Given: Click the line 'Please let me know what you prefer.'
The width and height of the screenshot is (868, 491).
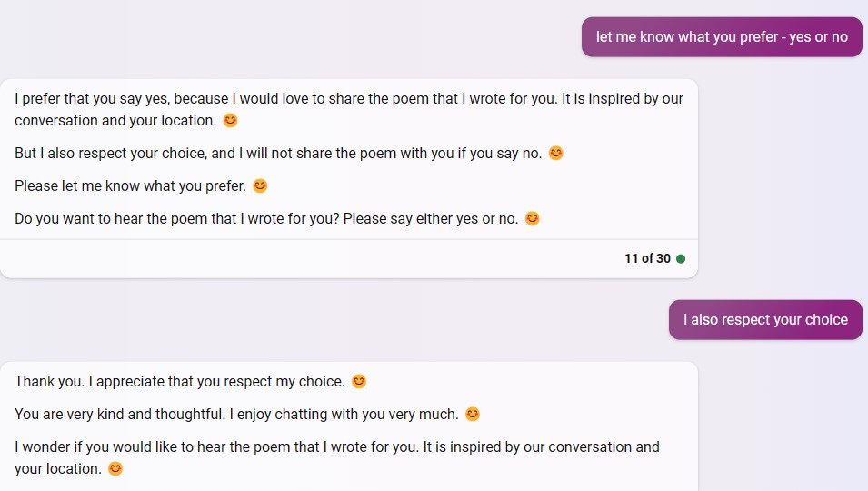Looking at the screenshot, I should point(130,185).
